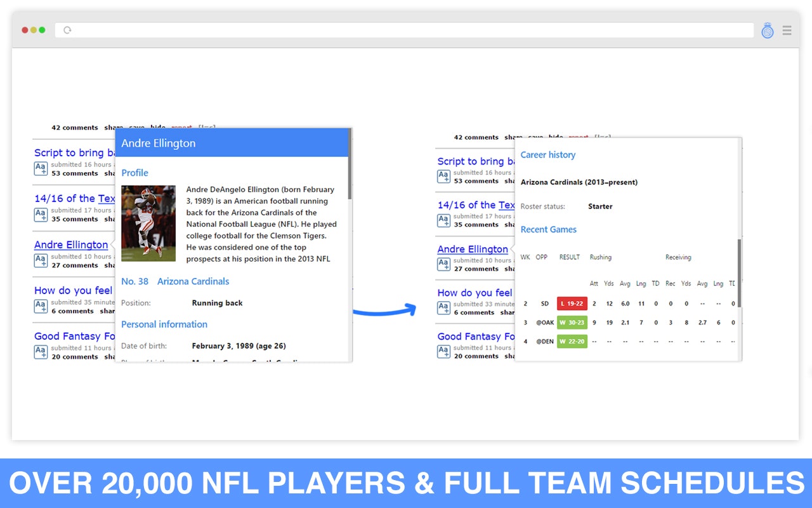The image size is (812, 508).
Task: Open '27 comments' beside Career history popup
Action: tap(476, 269)
